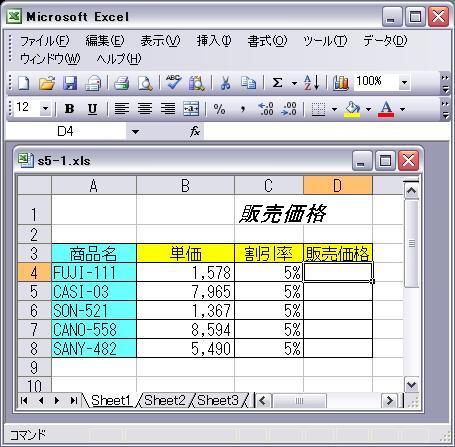This screenshot has width=455, height=447.
Task: Select row 4 header
Action: [x=34, y=272]
